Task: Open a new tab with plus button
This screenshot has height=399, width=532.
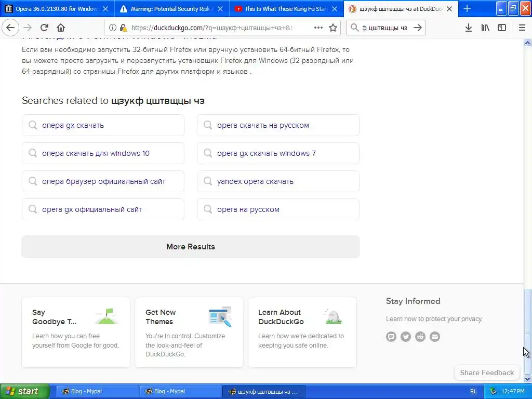Action: tap(467, 8)
